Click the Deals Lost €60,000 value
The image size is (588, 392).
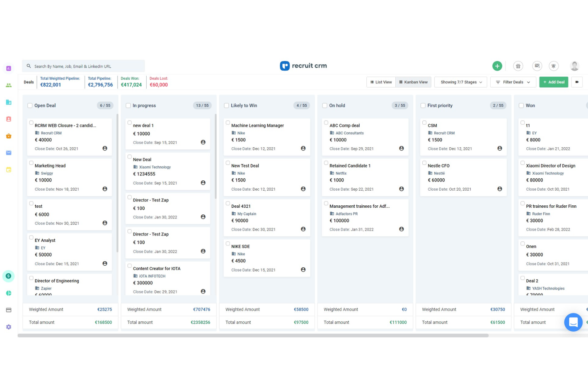(159, 85)
